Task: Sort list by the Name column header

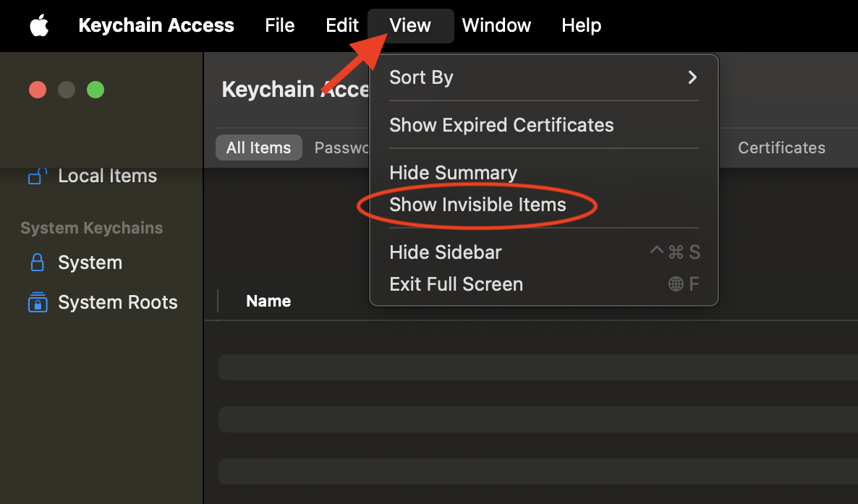Action: click(x=268, y=302)
